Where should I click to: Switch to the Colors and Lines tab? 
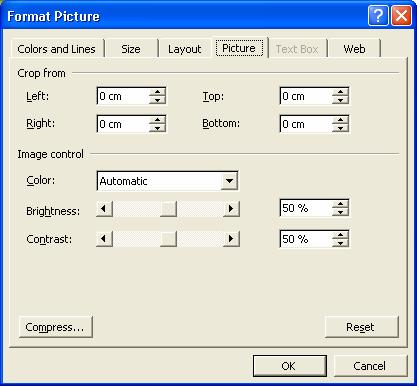pyautogui.click(x=56, y=49)
